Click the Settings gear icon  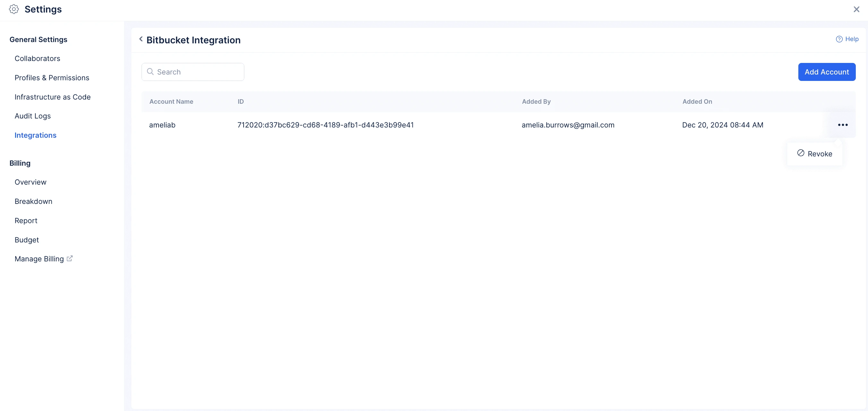[14, 9]
